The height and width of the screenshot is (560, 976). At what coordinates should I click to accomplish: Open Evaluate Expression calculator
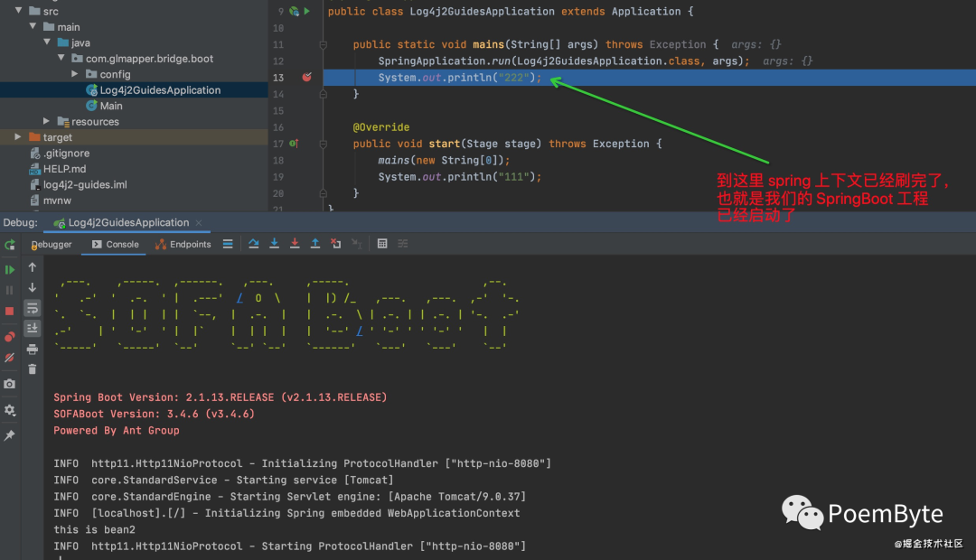(x=382, y=243)
